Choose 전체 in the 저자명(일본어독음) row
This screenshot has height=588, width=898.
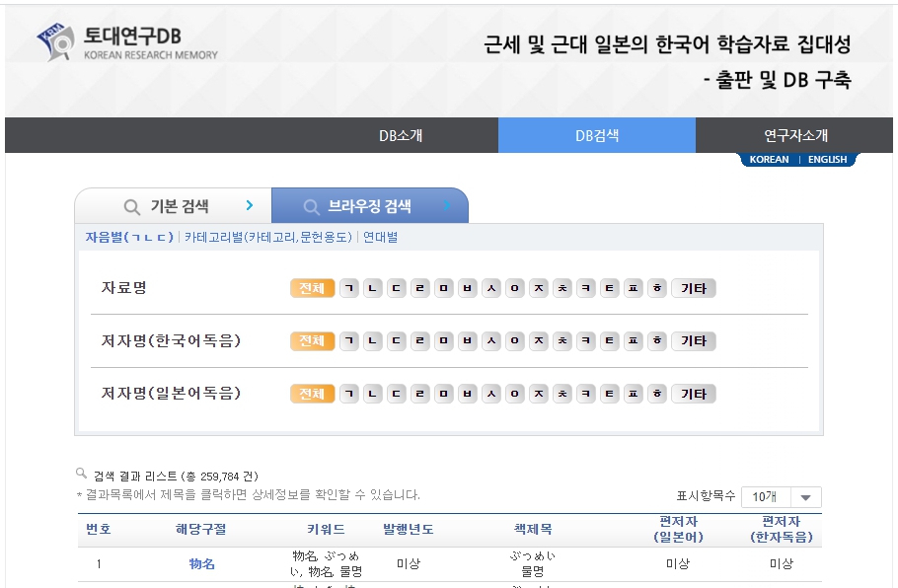click(x=312, y=394)
